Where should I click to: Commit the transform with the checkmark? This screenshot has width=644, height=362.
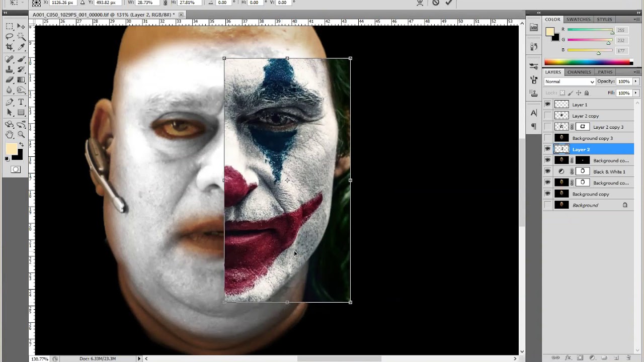449,3
